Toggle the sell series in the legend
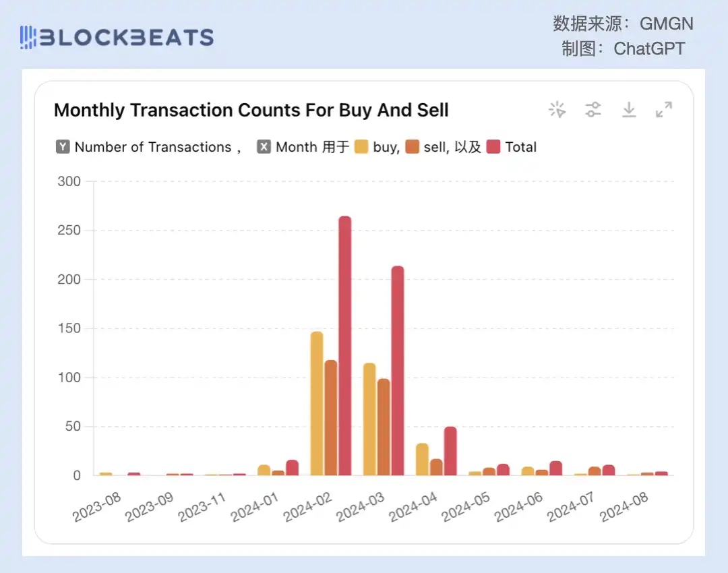Screen dimensions: 728x573 (x=436, y=147)
